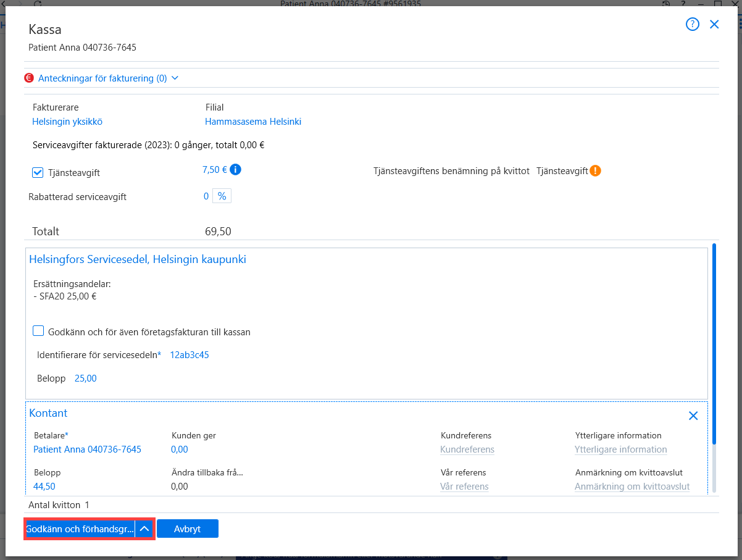Edit the 7,50 € service fee value
742x560 pixels.
pos(215,169)
